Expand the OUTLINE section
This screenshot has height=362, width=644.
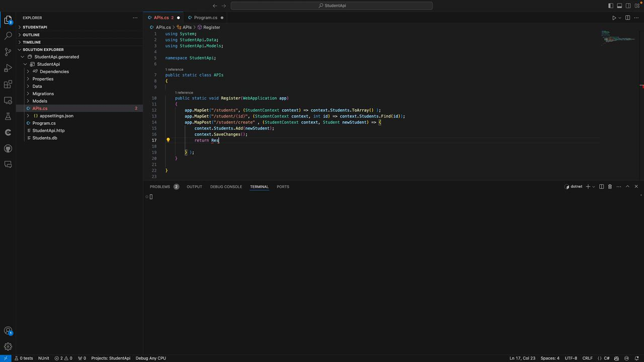tap(31, 35)
